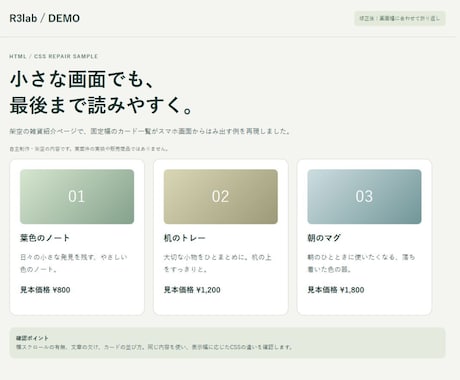Click the description under 葉色のノート

74,263
